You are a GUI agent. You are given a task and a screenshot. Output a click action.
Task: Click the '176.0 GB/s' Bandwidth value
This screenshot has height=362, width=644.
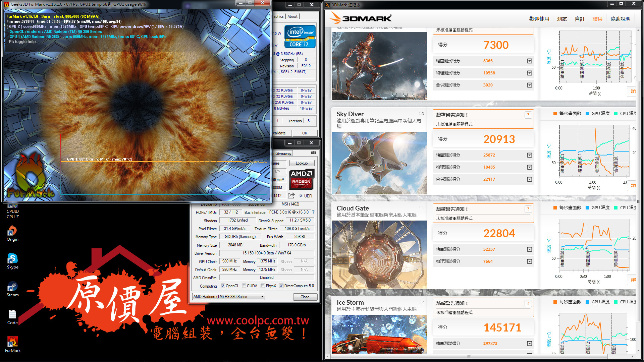point(297,245)
